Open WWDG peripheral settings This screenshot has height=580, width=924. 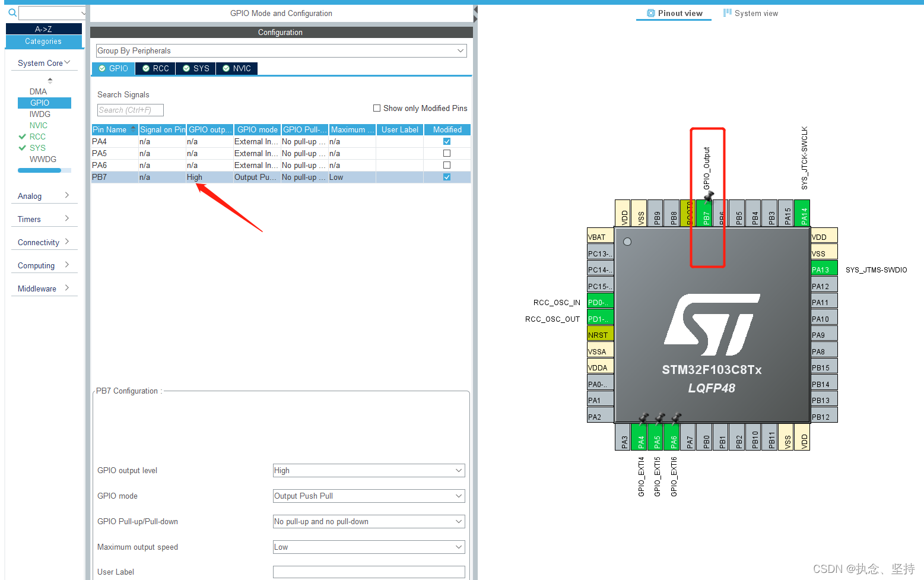tap(43, 159)
